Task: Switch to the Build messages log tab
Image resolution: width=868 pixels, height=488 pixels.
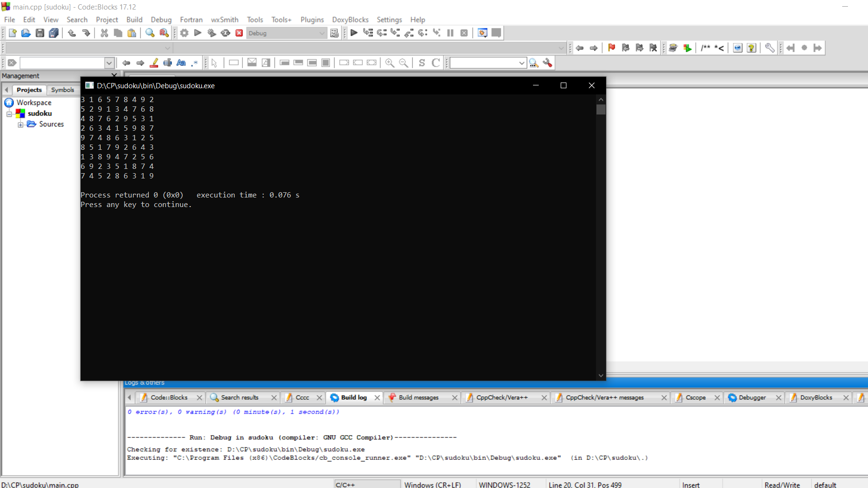Action: 418,397
